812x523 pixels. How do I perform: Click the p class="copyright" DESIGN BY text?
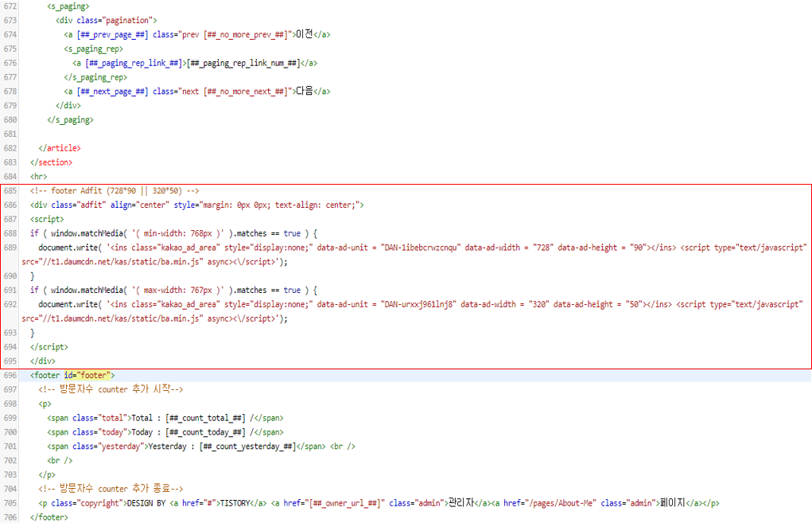pyautogui.click(x=146, y=503)
